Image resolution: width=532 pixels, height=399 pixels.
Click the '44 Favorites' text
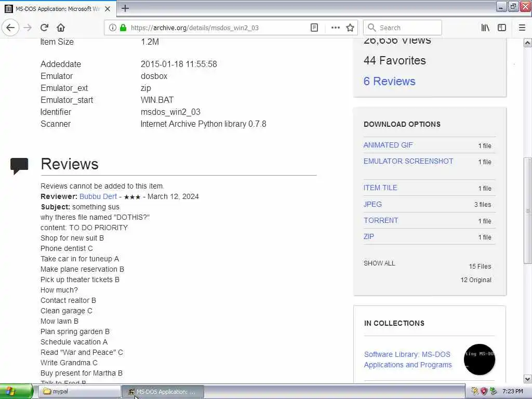(x=395, y=60)
